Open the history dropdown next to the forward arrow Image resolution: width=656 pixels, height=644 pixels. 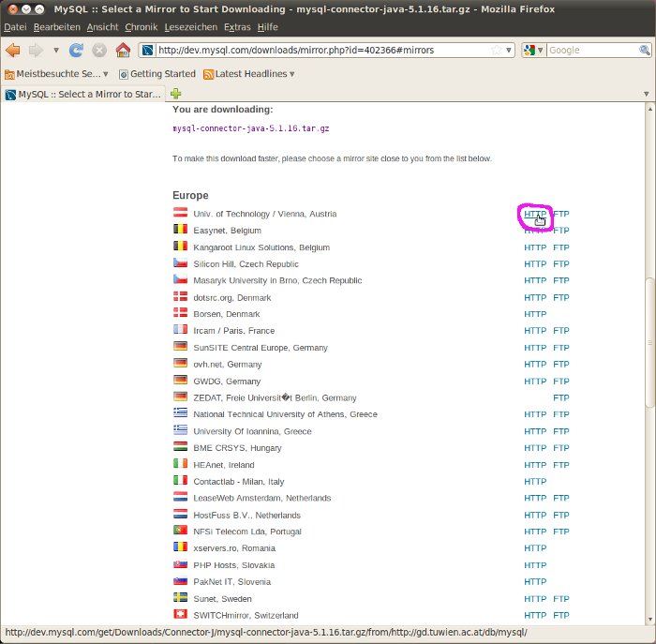coord(56,50)
